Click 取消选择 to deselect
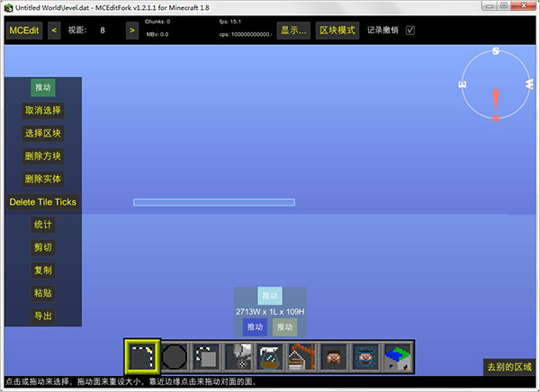This screenshot has height=392, width=540. 43,111
